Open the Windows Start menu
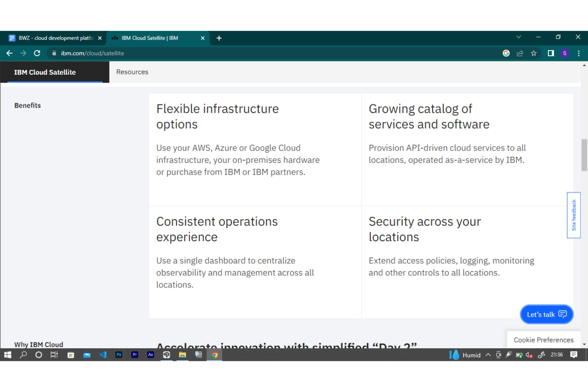Viewport: 588px width, 392px height. point(7,355)
